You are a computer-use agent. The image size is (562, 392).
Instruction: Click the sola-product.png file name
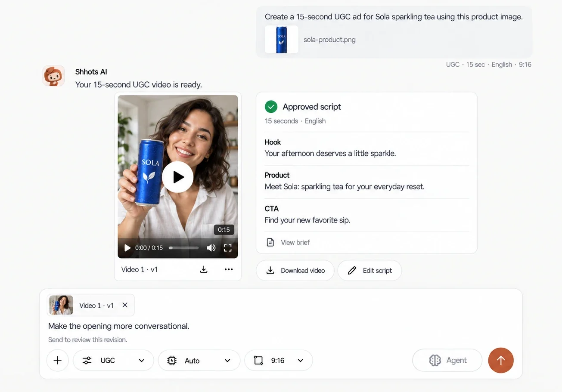click(329, 40)
